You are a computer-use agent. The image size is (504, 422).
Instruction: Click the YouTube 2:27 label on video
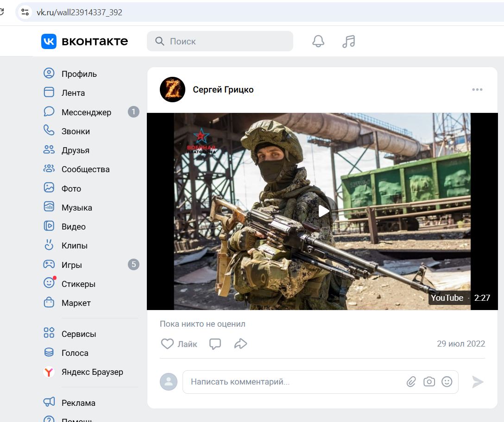click(x=460, y=298)
